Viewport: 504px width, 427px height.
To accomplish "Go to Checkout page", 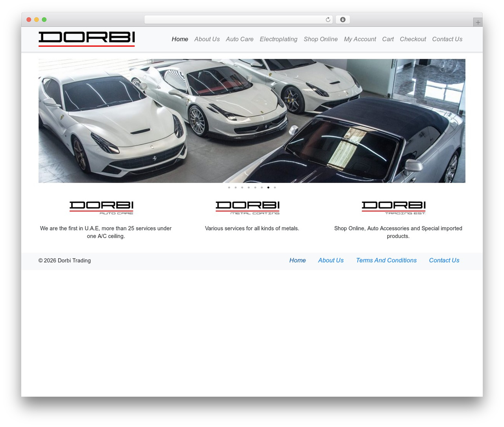I will pyautogui.click(x=413, y=39).
